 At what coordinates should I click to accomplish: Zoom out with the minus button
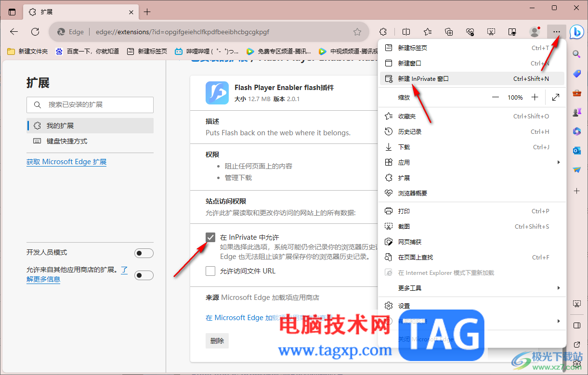tap(496, 97)
